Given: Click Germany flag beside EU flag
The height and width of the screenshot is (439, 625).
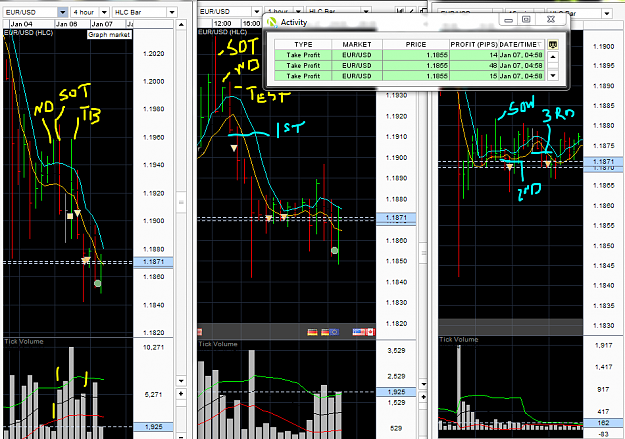Looking at the screenshot, I should 325,332.
